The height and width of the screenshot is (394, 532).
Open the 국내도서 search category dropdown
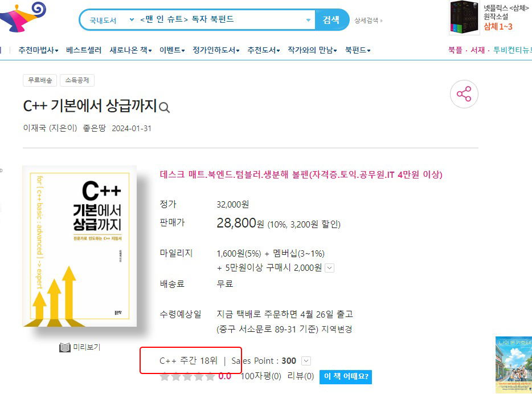pos(112,20)
